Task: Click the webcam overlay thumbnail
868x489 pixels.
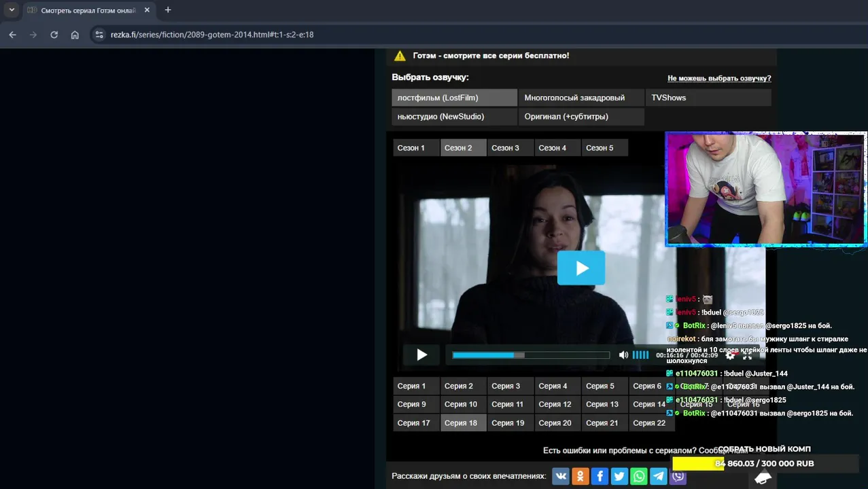Action: (x=766, y=188)
